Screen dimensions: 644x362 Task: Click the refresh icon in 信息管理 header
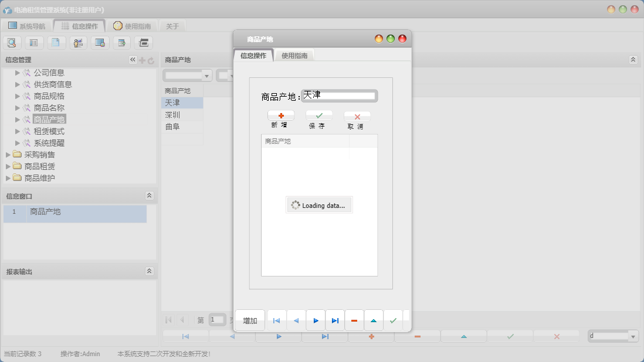(151, 60)
